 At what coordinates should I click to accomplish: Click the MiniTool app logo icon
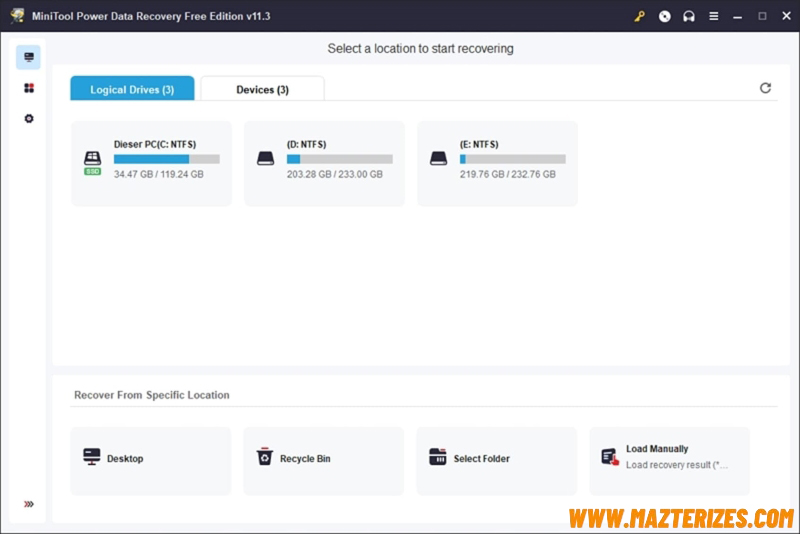point(17,16)
